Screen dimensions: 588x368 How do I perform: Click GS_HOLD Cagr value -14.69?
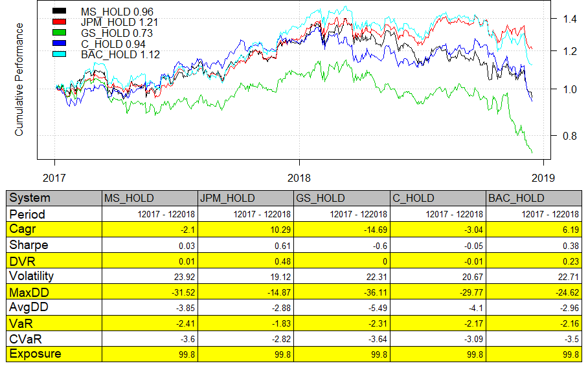tap(376, 230)
